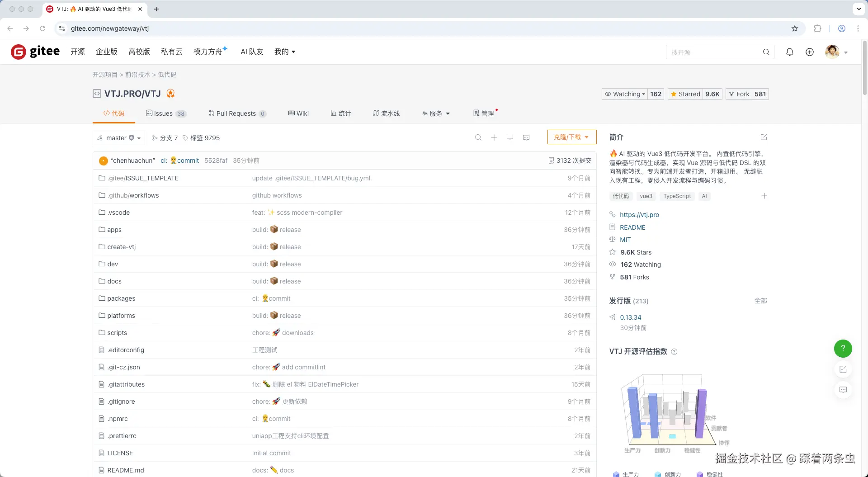Click the recommended repository badge icon

[x=170, y=94]
